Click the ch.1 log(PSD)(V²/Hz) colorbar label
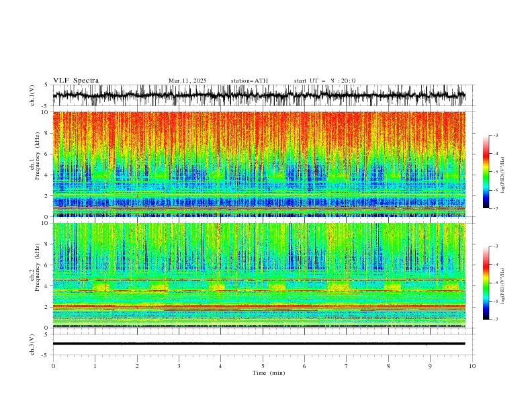Viewport: 532px width, 411px height. tap(502, 175)
